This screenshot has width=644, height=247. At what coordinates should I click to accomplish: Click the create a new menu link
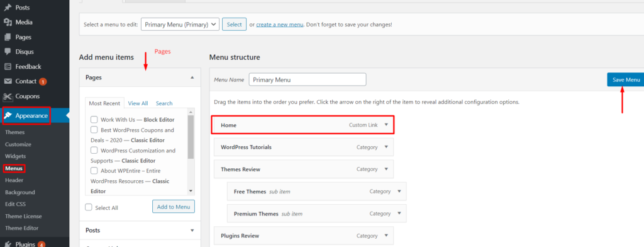coord(280,25)
